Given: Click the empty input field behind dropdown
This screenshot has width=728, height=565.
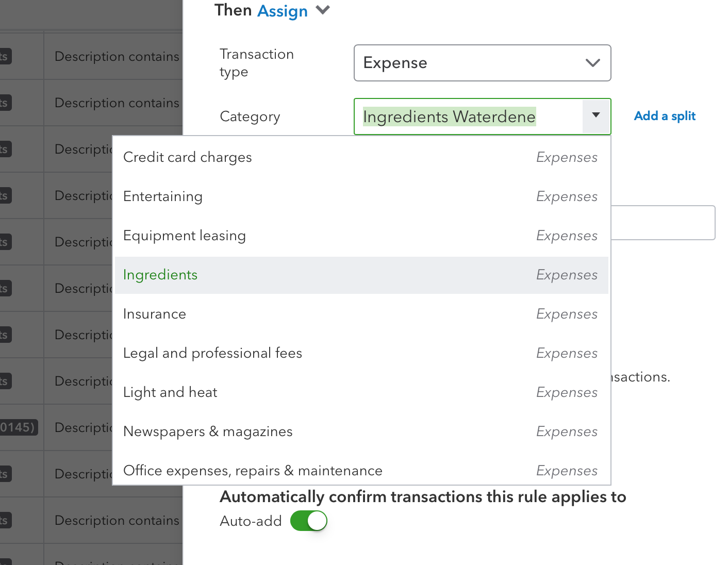Looking at the screenshot, I should (x=663, y=223).
